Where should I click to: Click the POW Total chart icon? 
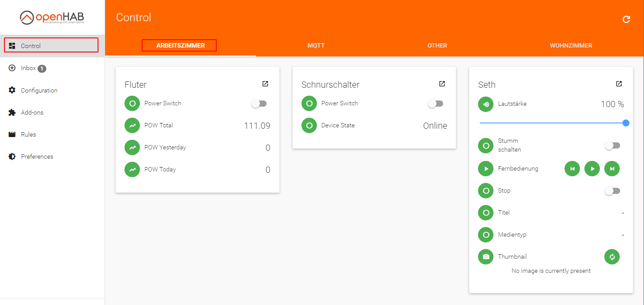[x=132, y=126]
